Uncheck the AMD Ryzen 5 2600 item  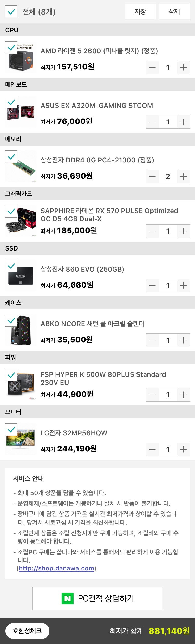pyautogui.click(x=11, y=48)
